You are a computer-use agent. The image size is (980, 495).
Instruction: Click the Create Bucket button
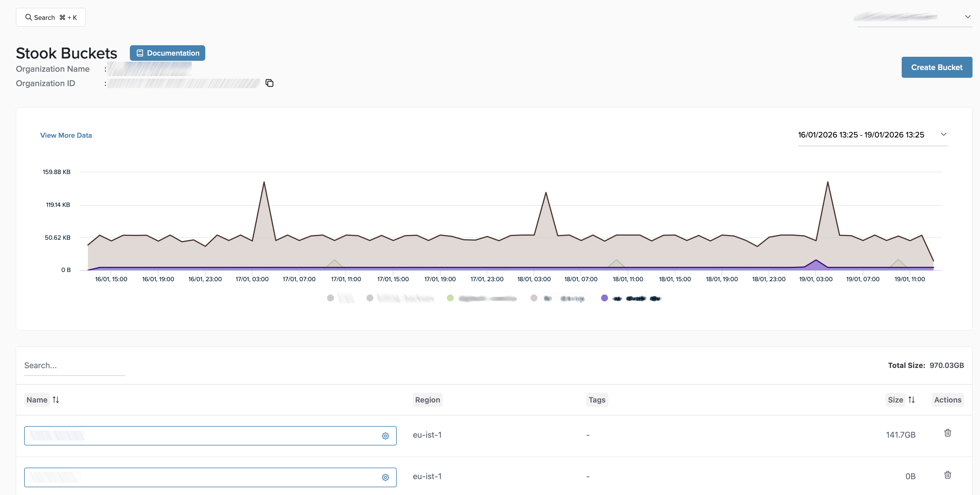tap(936, 67)
